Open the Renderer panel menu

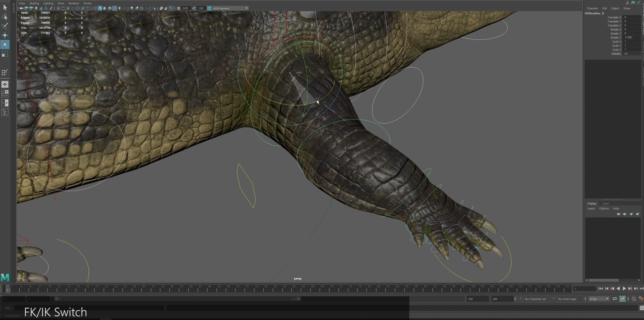tap(74, 3)
